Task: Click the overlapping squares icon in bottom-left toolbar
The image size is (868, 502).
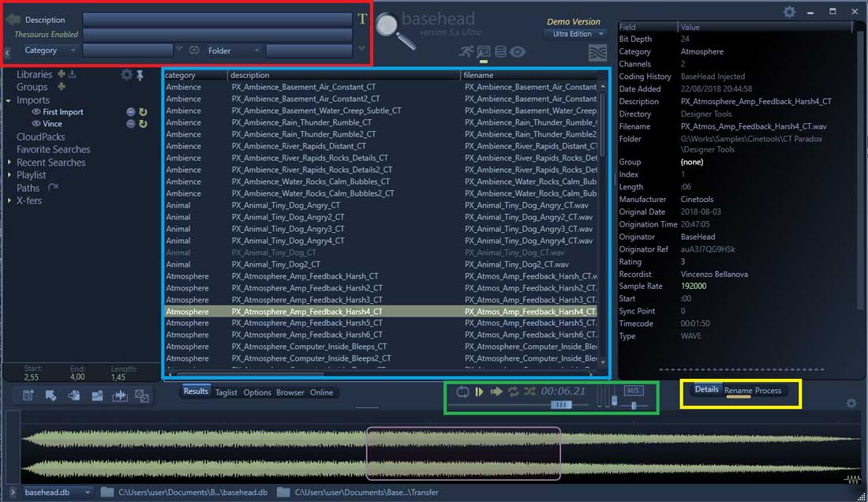Action: pyautogui.click(x=142, y=395)
